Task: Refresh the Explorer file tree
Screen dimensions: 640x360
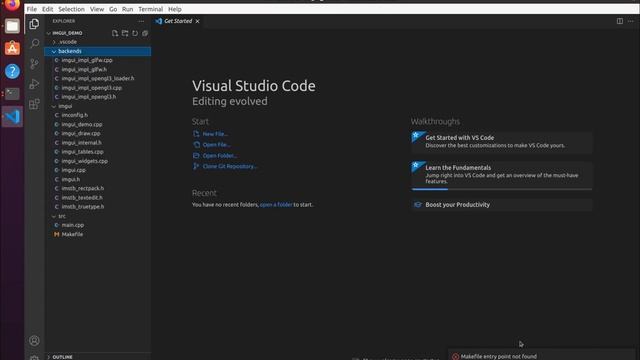Action: point(135,33)
